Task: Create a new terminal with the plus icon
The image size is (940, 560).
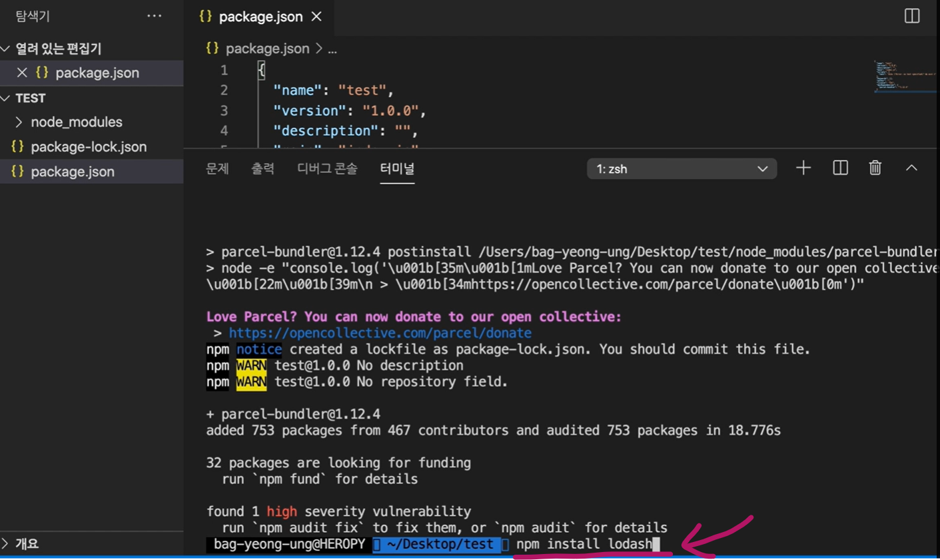Action: pyautogui.click(x=803, y=168)
